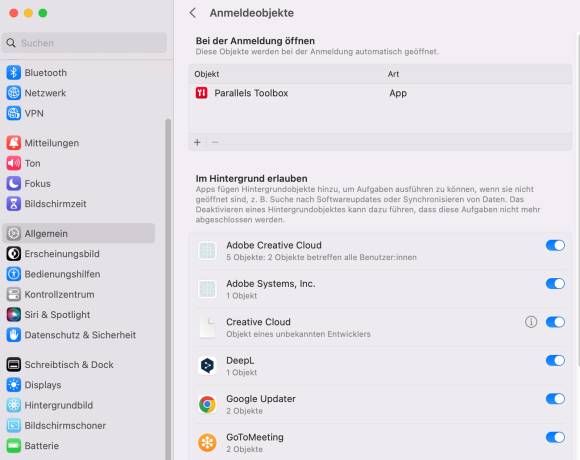Click the Siri & Spotlight icon
This screenshot has width=580, height=460.
pyautogui.click(x=14, y=315)
